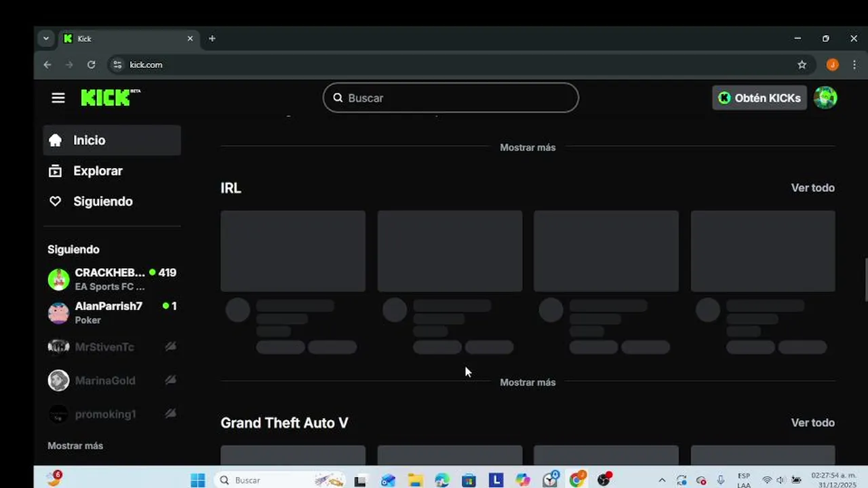Click MrStivenTc offline channel name
The height and width of the screenshot is (488, 868).
(x=104, y=347)
